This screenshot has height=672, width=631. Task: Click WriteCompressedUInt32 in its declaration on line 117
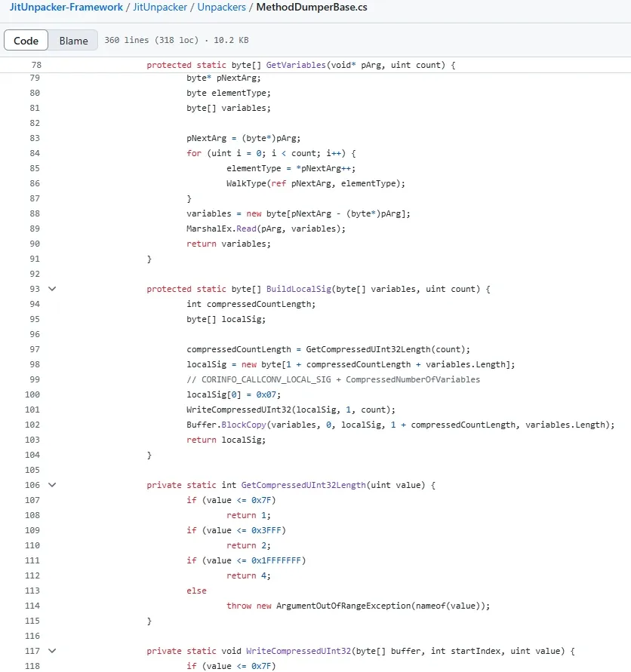click(299, 651)
